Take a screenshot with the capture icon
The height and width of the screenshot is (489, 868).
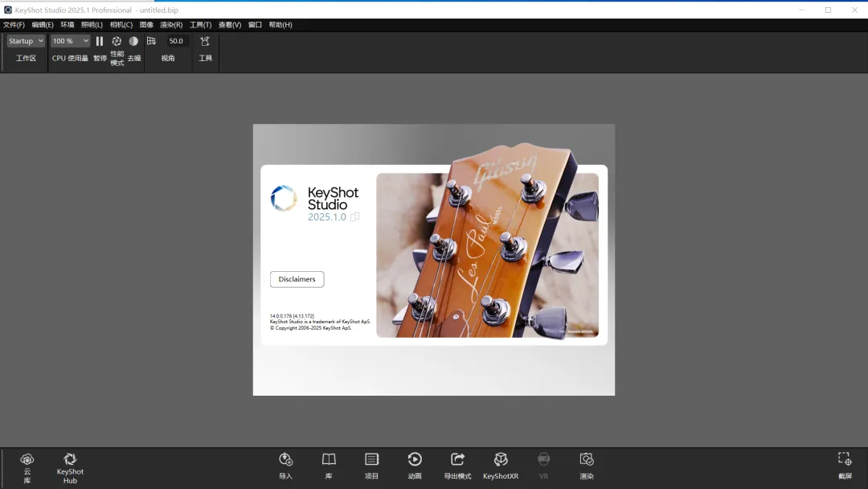pos(845,459)
